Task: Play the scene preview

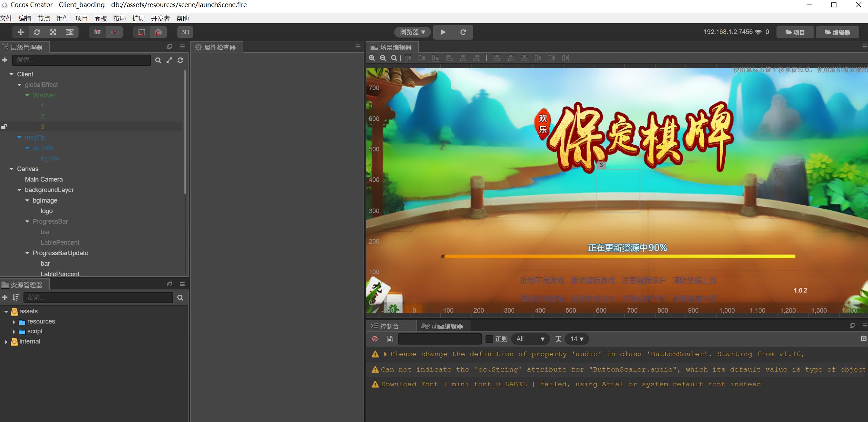Action: (443, 32)
